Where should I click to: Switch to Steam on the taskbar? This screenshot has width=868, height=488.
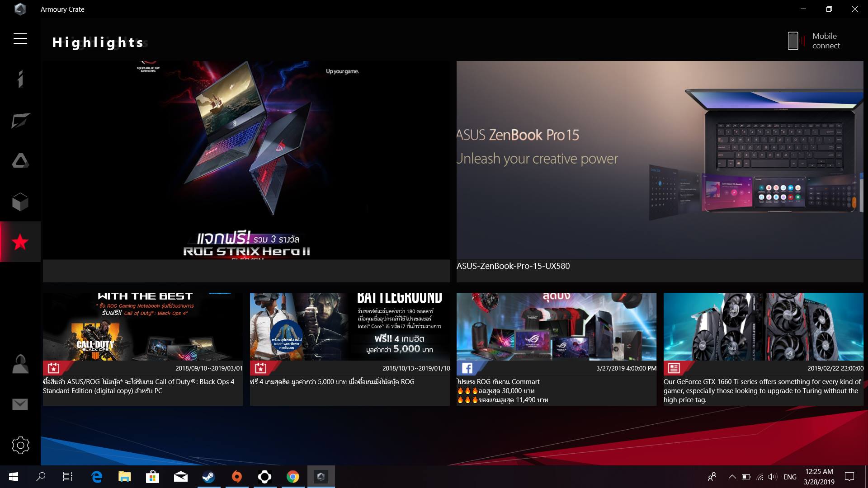point(208,477)
